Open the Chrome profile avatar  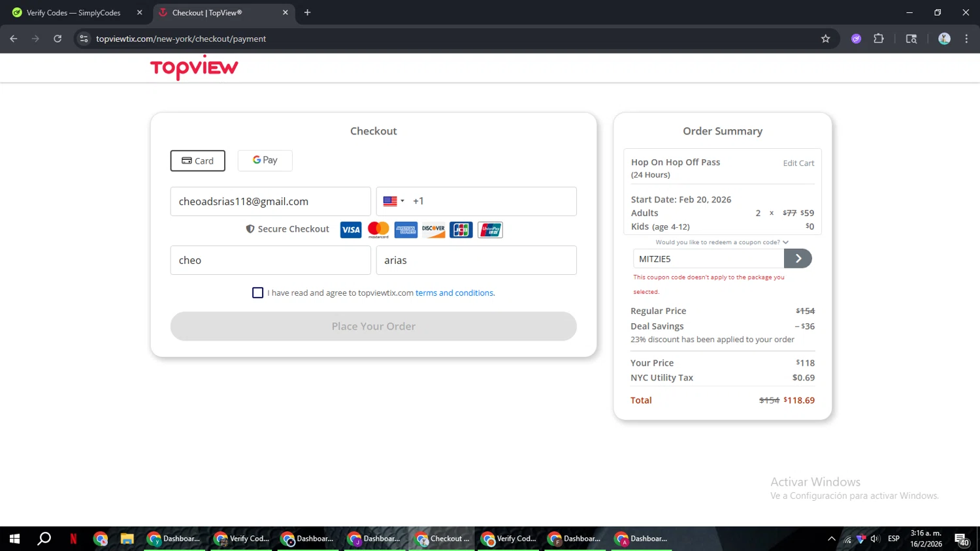click(944, 39)
